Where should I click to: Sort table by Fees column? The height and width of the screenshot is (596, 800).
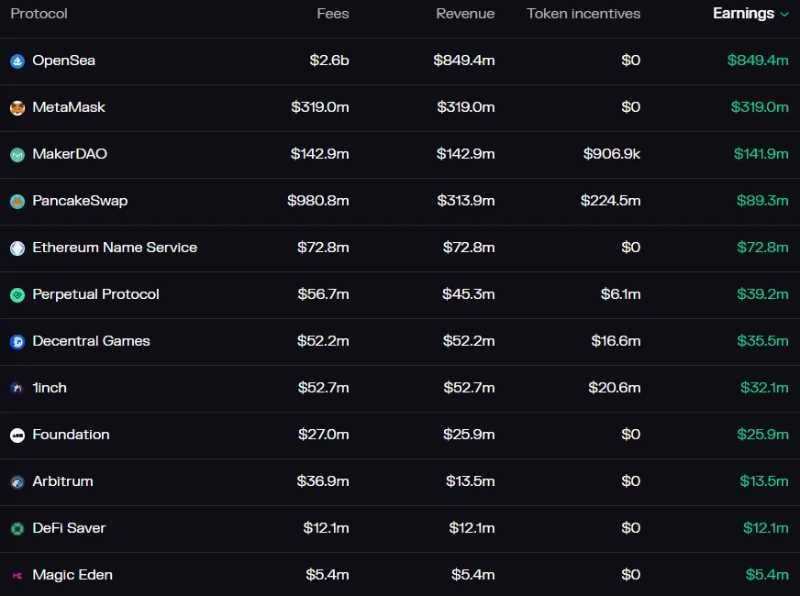click(332, 14)
